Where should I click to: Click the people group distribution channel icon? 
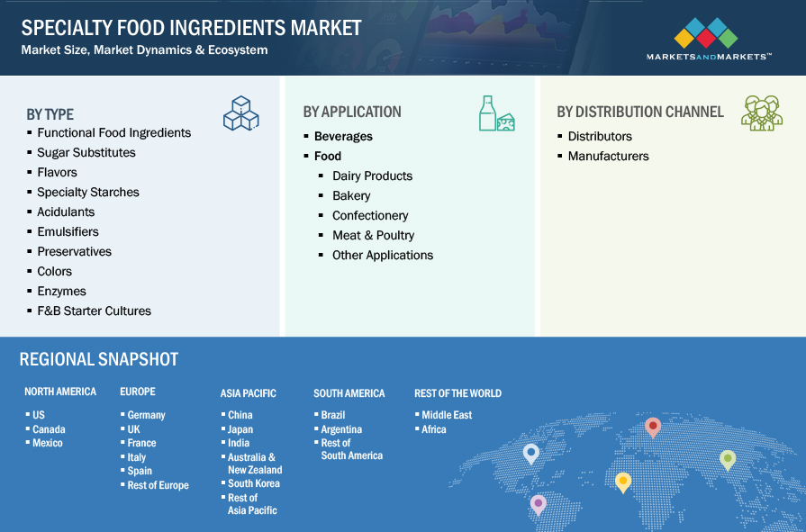point(761,113)
